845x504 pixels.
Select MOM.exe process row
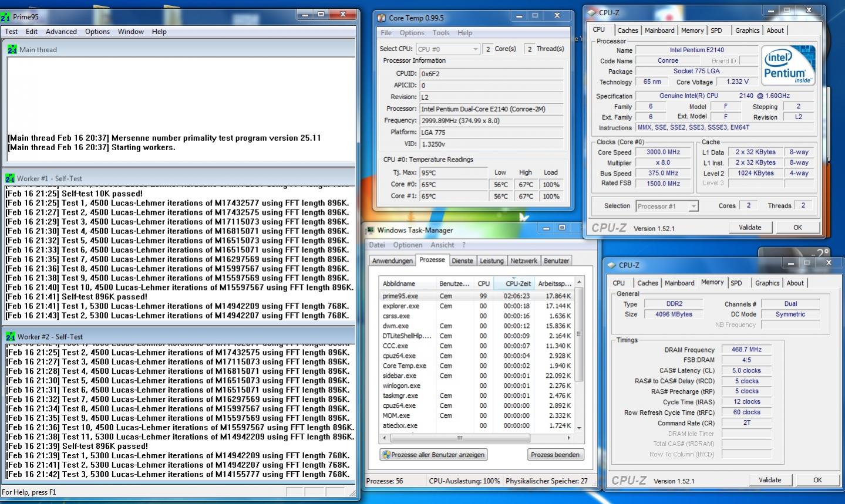pos(476,416)
